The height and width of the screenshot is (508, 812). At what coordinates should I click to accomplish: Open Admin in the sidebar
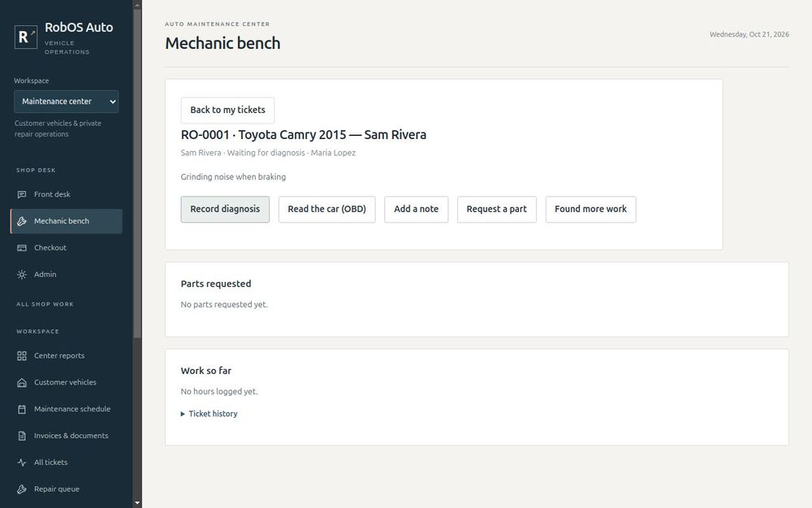pos(67,275)
